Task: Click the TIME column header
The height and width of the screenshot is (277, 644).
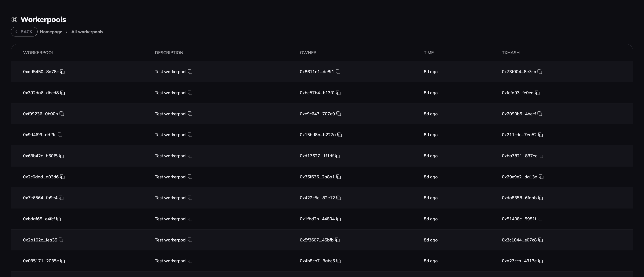Action: click(428, 53)
